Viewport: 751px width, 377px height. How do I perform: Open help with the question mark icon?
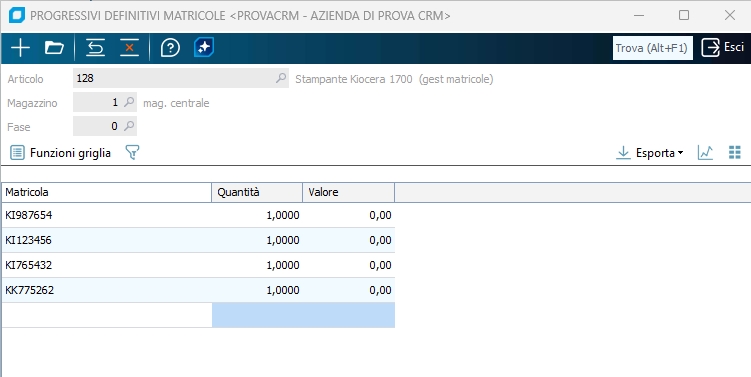pyautogui.click(x=170, y=48)
